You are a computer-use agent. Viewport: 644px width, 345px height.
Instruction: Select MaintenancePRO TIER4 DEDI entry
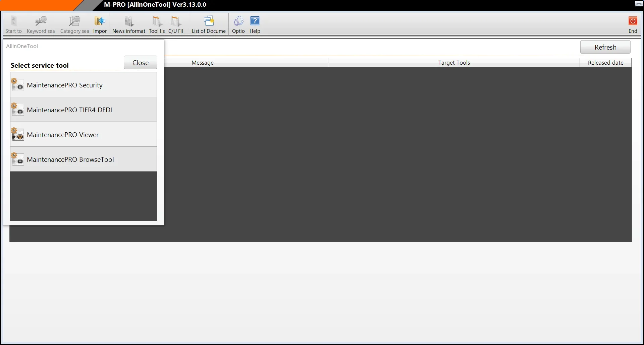[x=84, y=110]
